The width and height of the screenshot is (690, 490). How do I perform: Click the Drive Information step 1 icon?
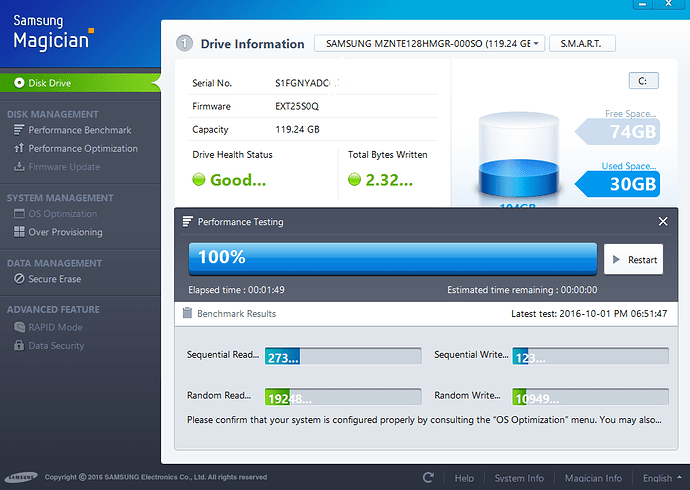184,44
